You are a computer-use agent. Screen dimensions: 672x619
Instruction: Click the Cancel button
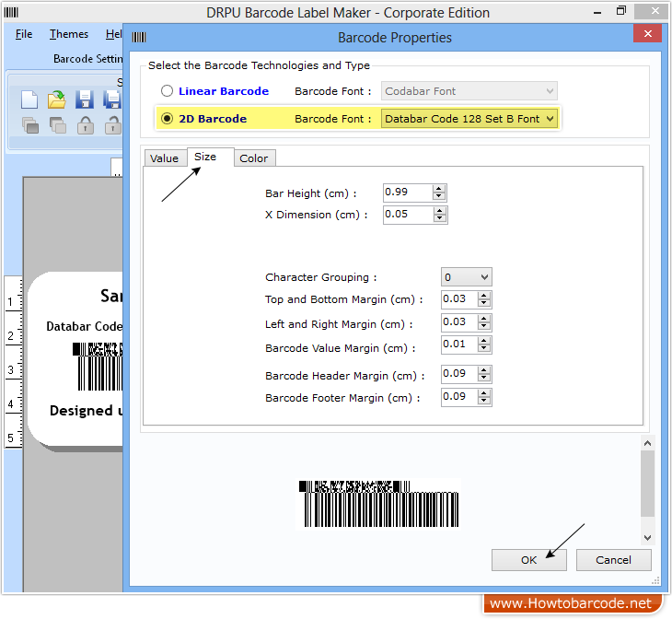(x=613, y=560)
